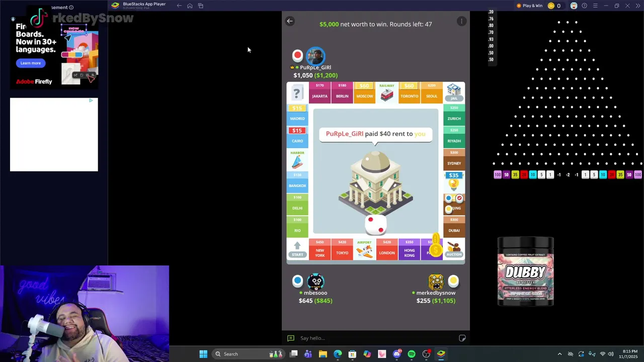644x362 pixels.
Task: Open the BlueStacks account avatar
Action: (x=574, y=6)
